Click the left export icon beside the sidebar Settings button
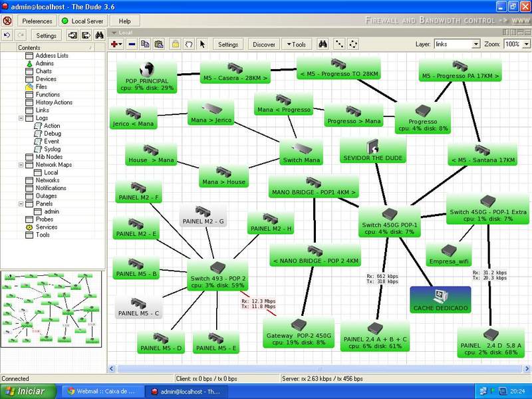Image resolution: width=532 pixels, height=399 pixels. (72, 35)
